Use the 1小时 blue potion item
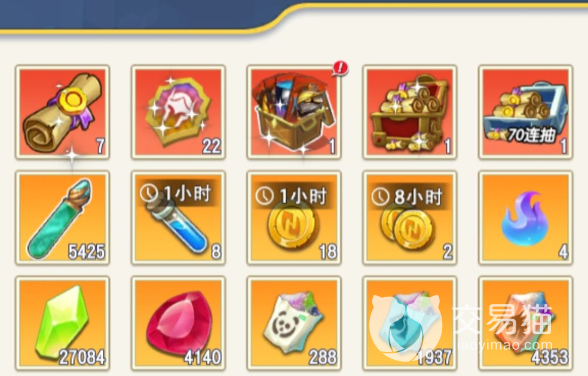 coord(178,218)
